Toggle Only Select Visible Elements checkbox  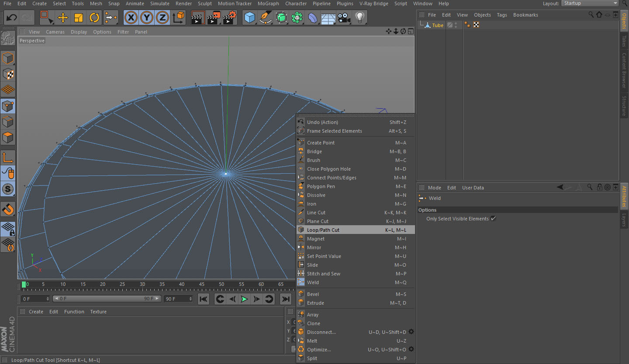(x=493, y=219)
